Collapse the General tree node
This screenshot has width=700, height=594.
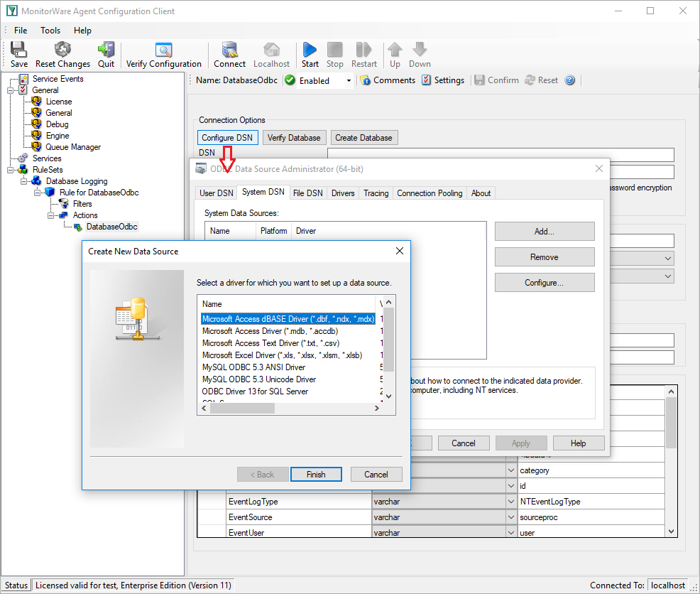click(10, 90)
